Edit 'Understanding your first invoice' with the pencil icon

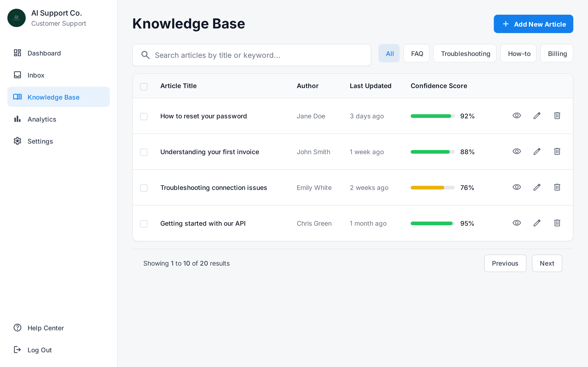(537, 151)
